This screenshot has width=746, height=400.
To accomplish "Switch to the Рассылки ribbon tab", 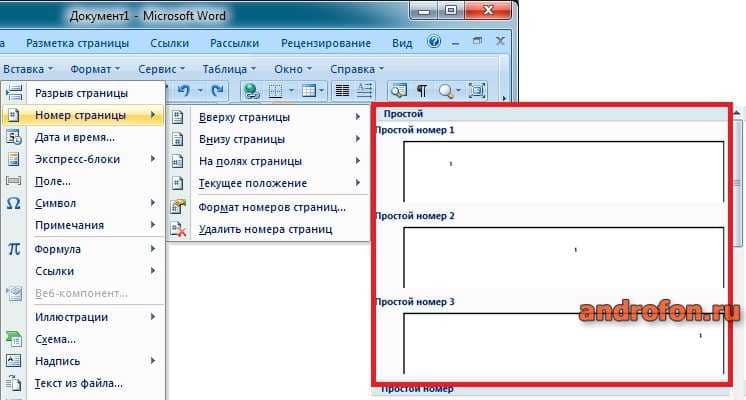I will pos(235,43).
